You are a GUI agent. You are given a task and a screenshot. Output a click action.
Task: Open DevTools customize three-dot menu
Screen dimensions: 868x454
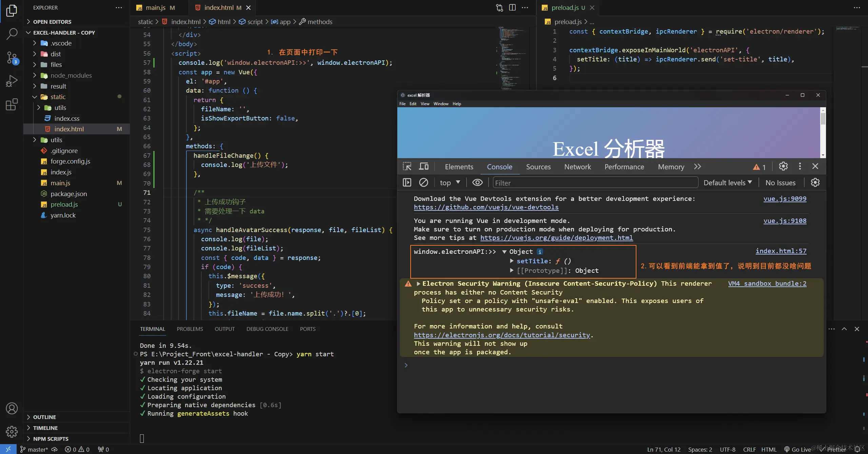click(800, 166)
